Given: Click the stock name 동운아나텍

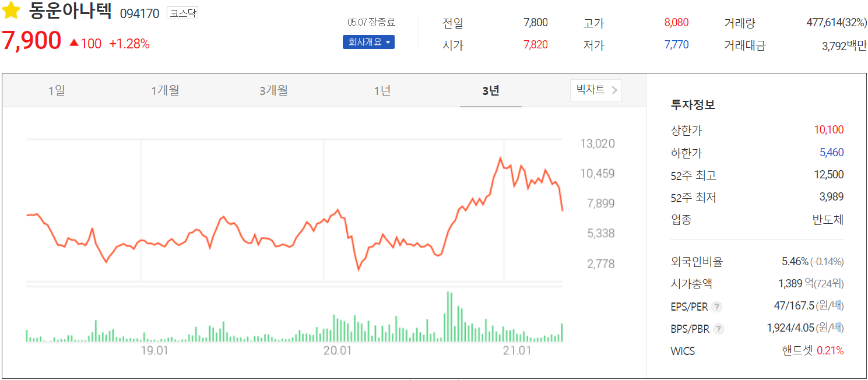Looking at the screenshot, I should (70, 11).
